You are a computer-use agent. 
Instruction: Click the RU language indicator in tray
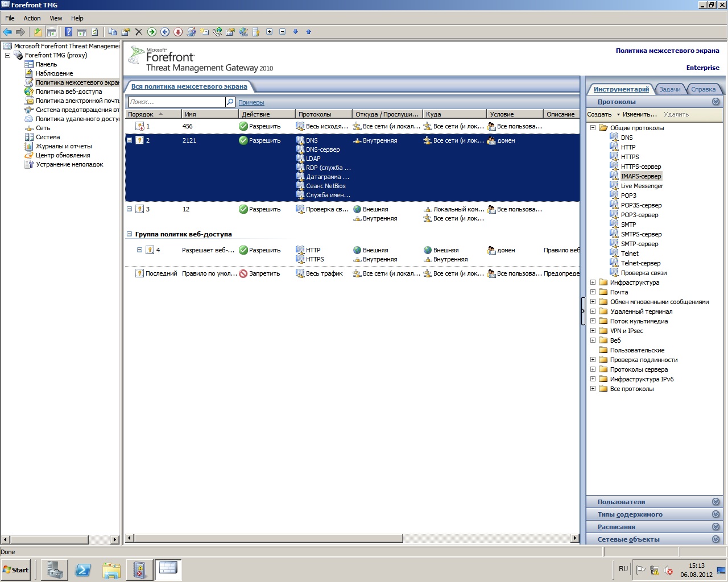(x=623, y=569)
